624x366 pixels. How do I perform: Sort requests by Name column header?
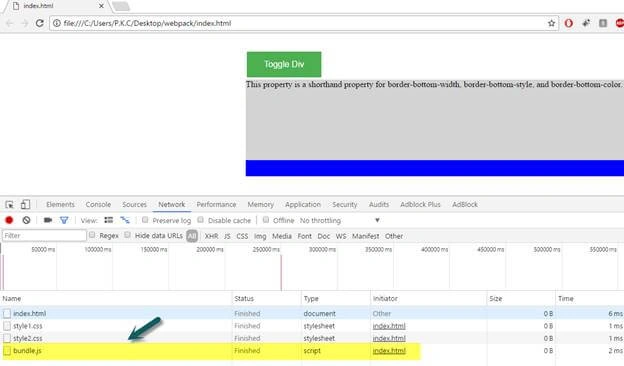(x=116, y=298)
